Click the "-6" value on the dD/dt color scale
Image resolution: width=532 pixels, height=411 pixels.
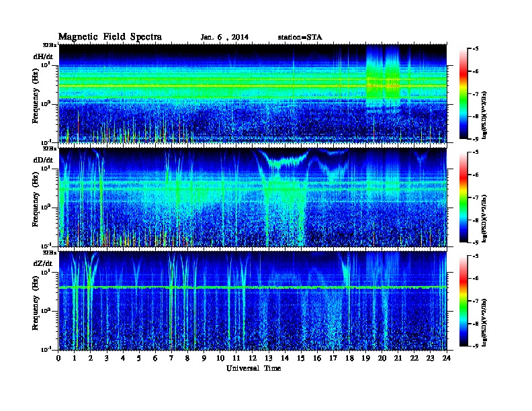pyautogui.click(x=476, y=175)
